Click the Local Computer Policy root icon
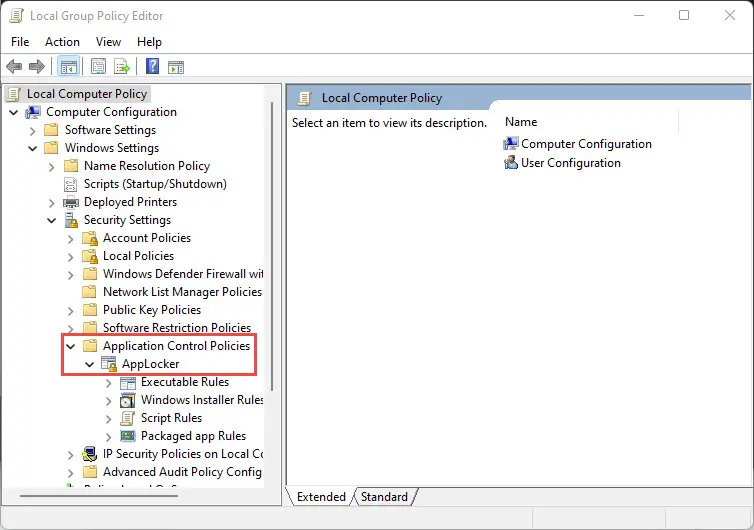 click(14, 94)
